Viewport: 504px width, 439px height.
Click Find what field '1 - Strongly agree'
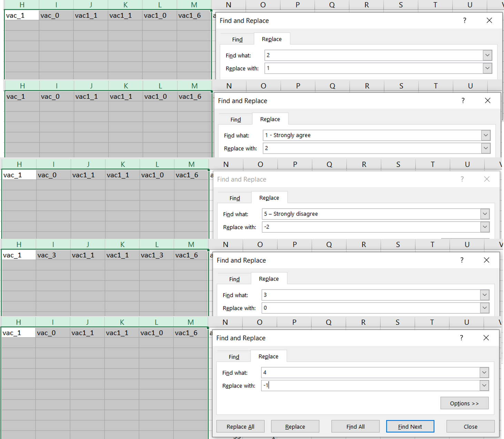click(372, 135)
